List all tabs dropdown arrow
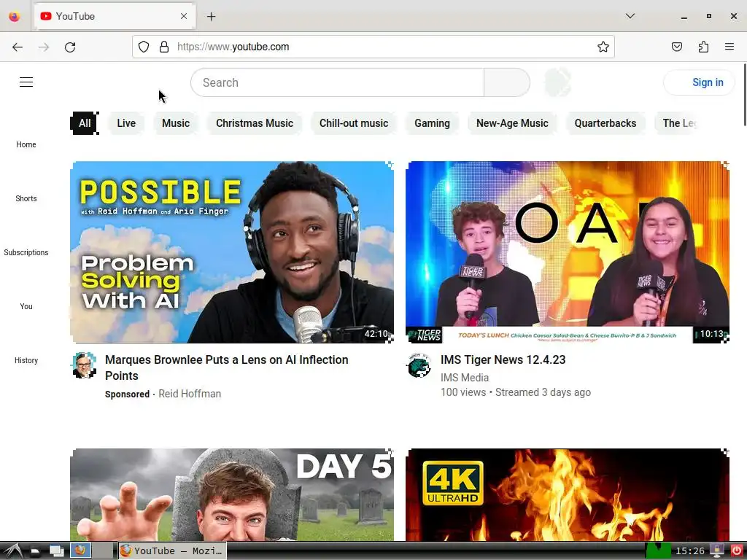Viewport: 747px width, 560px height. click(630, 16)
